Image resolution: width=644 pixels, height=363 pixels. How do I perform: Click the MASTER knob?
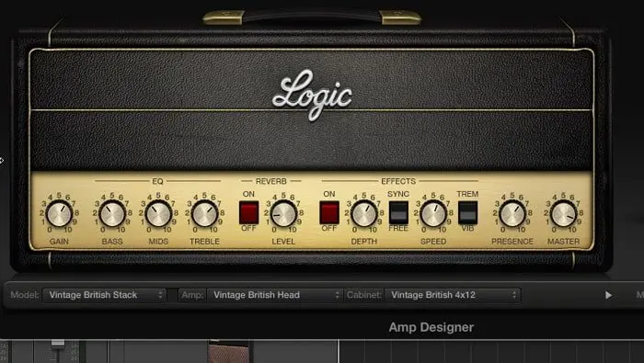563,214
